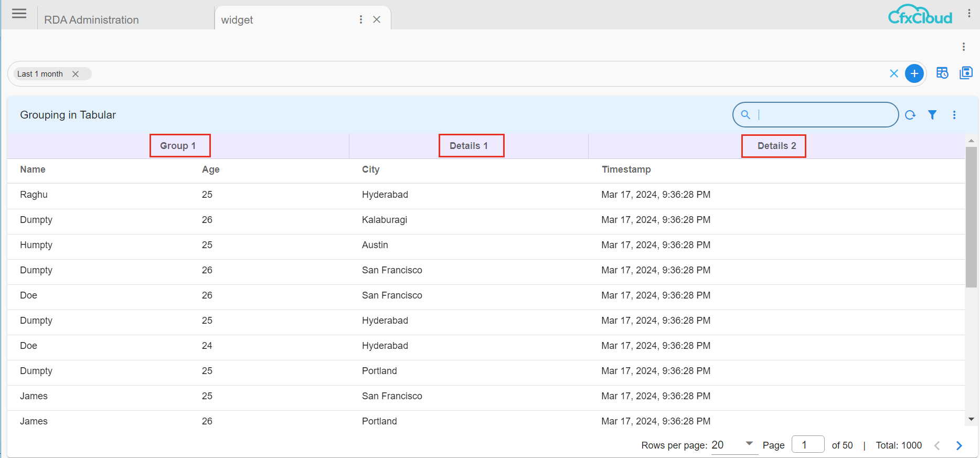
Task: Open the table filter funnel icon
Action: click(x=932, y=115)
